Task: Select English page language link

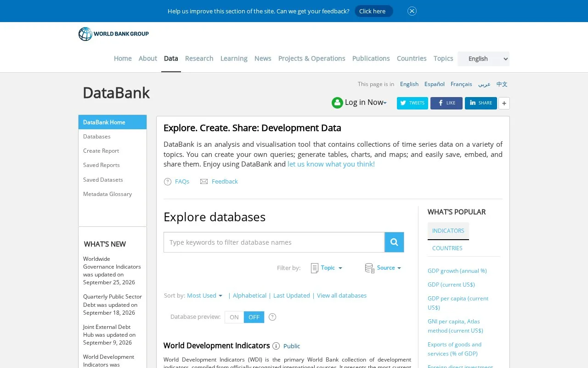Action: (x=409, y=84)
